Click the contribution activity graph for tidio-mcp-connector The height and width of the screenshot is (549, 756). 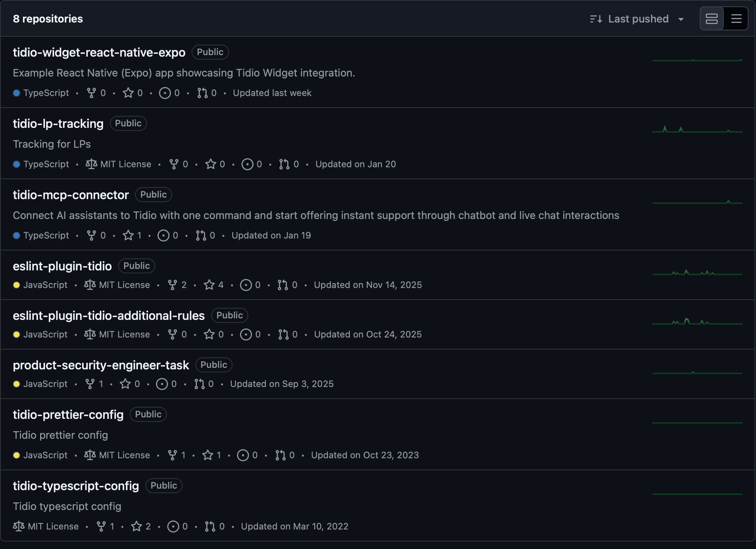point(697,201)
